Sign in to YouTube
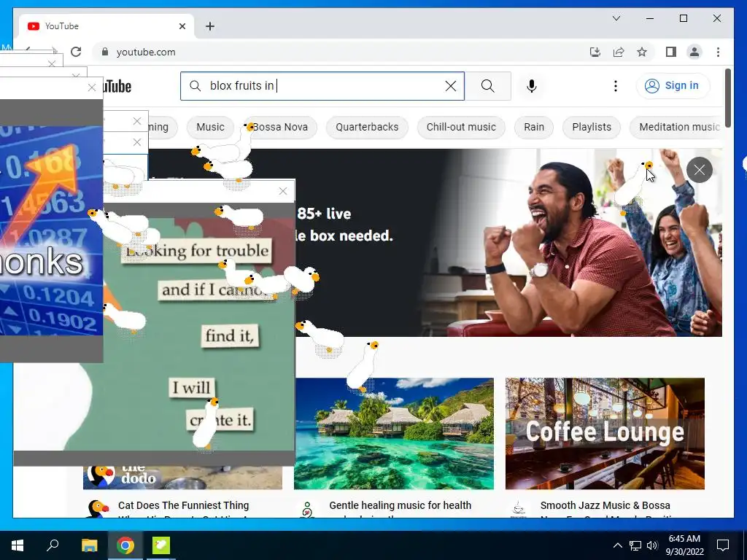Viewport: 747px width, 560px height. 672,86
